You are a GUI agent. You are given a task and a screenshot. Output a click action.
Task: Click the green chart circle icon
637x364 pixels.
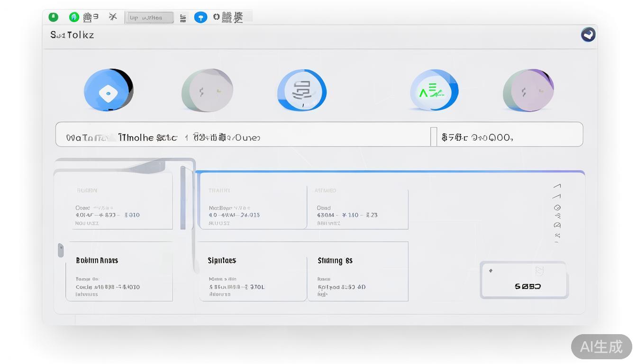click(x=434, y=90)
